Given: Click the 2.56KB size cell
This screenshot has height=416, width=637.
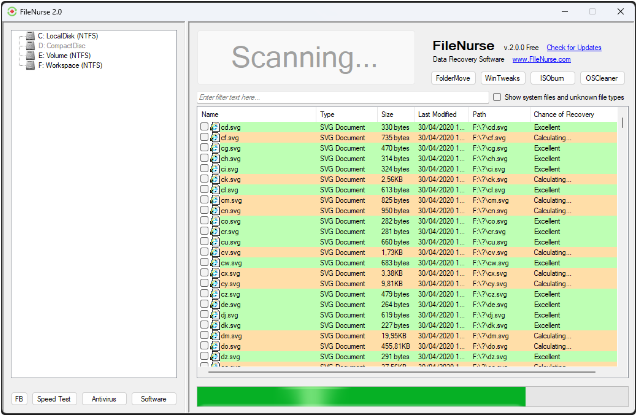Looking at the screenshot, I should 392,179.
